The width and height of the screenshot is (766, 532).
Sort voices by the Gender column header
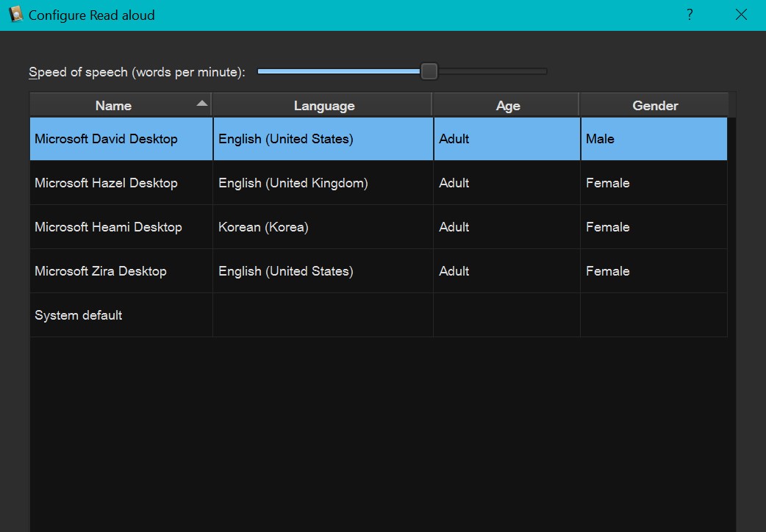point(654,106)
